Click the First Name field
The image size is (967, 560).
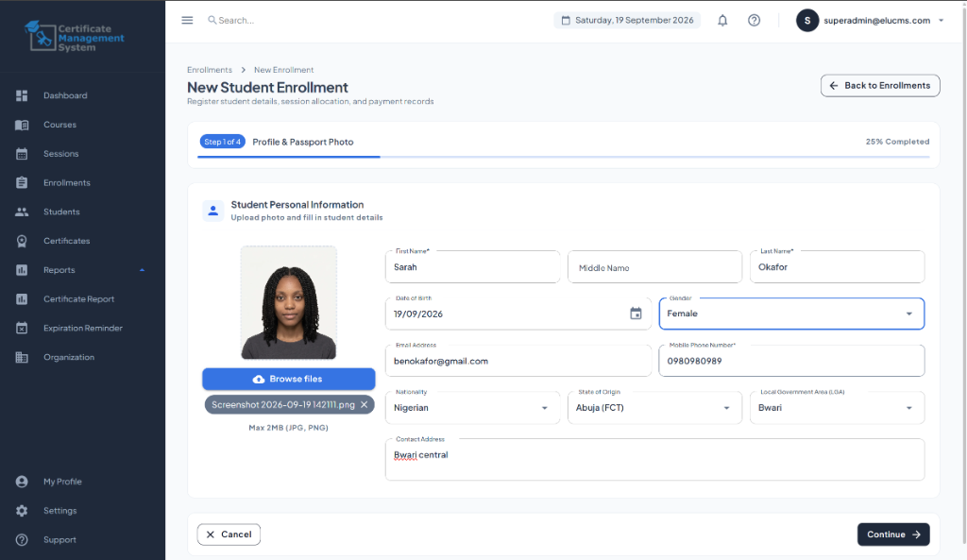click(472, 267)
